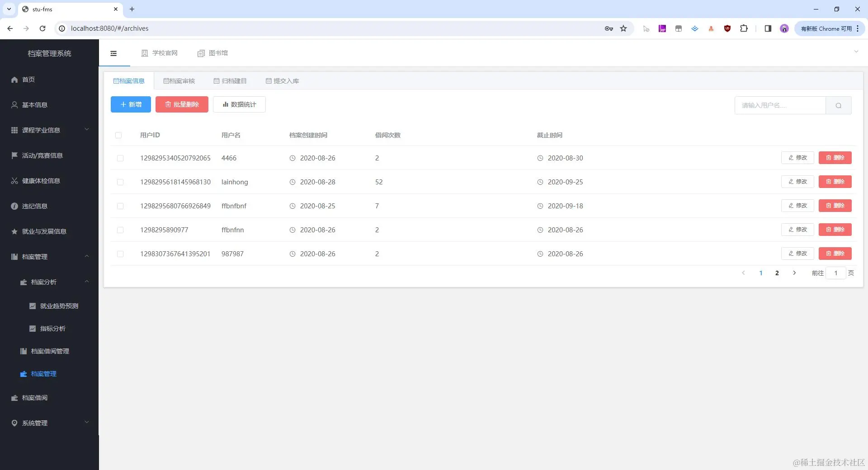Image resolution: width=868 pixels, height=470 pixels.
Task: Click the red 批量删除 button
Action: (182, 104)
